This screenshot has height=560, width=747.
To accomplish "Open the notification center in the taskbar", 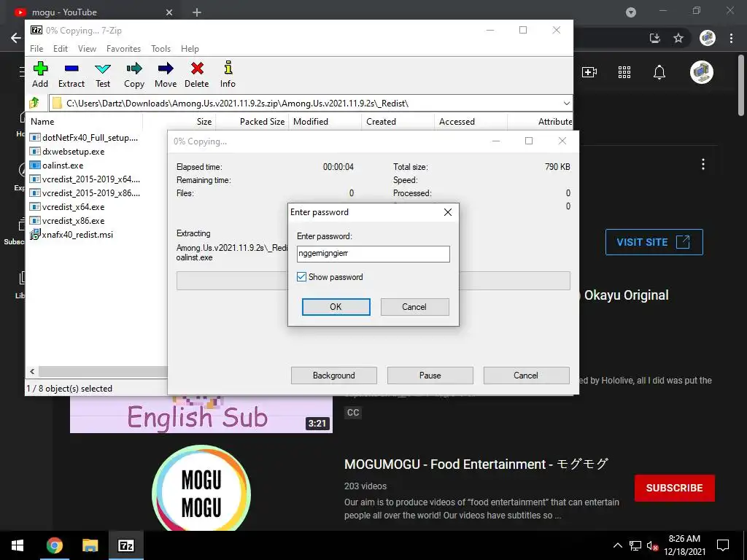I will coord(723,545).
